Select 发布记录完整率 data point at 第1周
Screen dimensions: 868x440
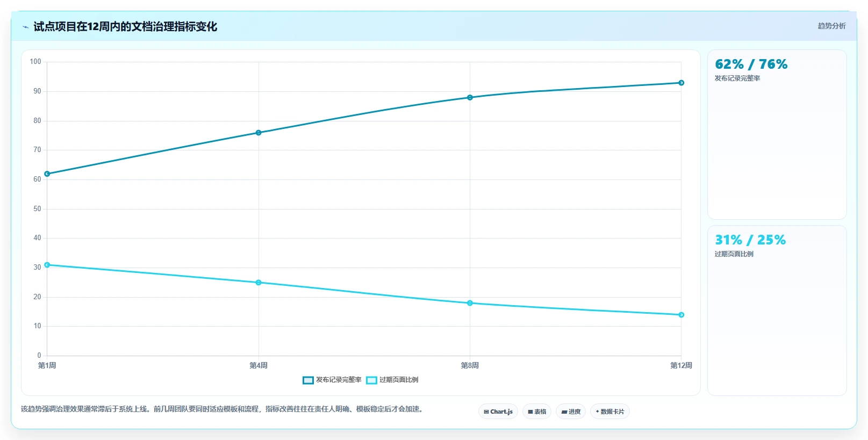(x=47, y=174)
